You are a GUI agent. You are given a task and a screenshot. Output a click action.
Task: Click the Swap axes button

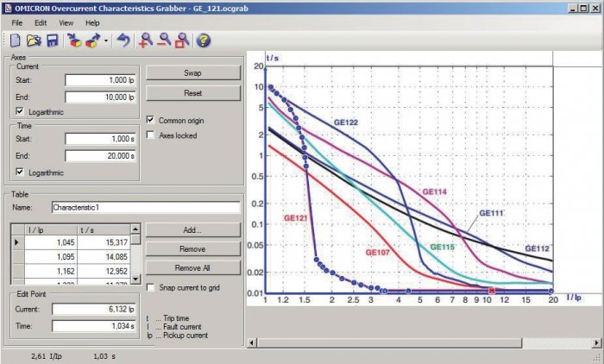[x=193, y=72]
